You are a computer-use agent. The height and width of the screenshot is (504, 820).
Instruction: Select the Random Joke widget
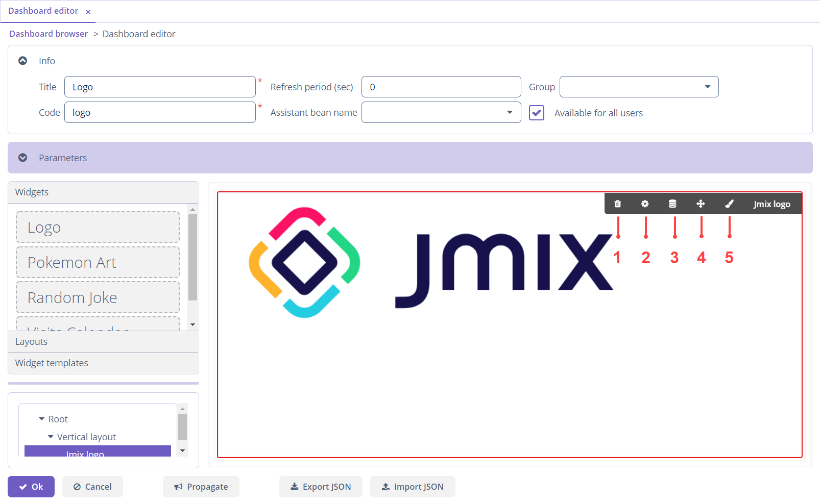click(x=98, y=297)
